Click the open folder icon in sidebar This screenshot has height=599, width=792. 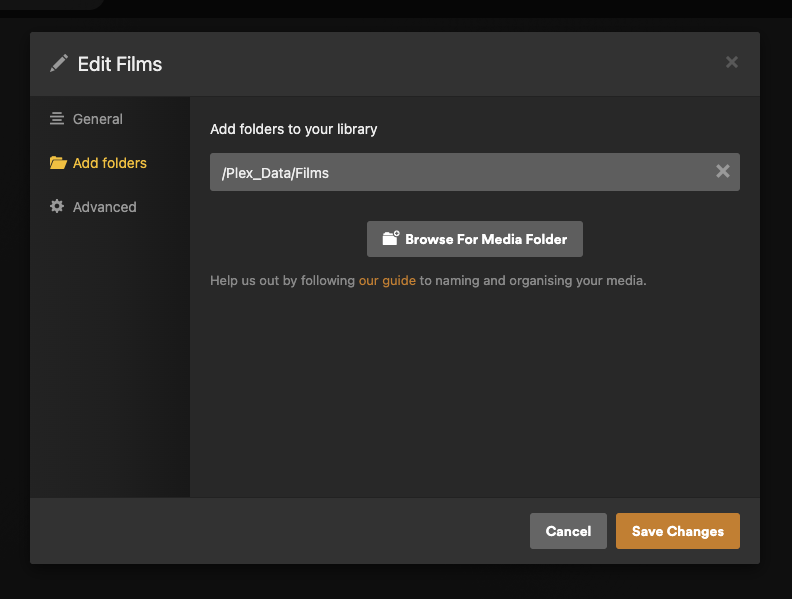[58, 163]
